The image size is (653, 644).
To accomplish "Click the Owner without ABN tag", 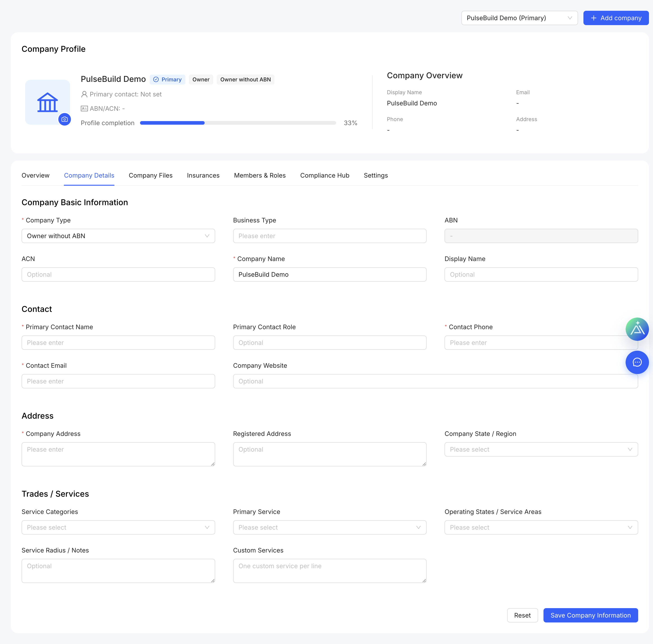I will tap(246, 80).
